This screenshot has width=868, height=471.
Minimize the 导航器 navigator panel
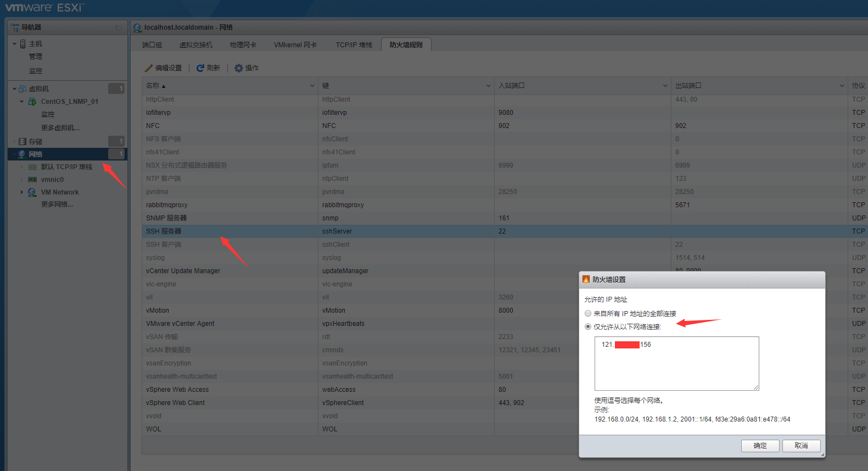pyautogui.click(x=119, y=27)
